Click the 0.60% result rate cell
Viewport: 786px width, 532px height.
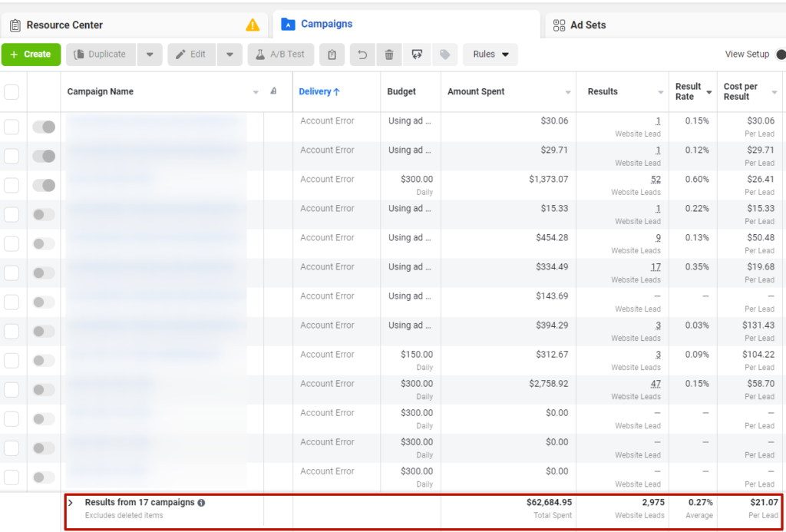(698, 180)
